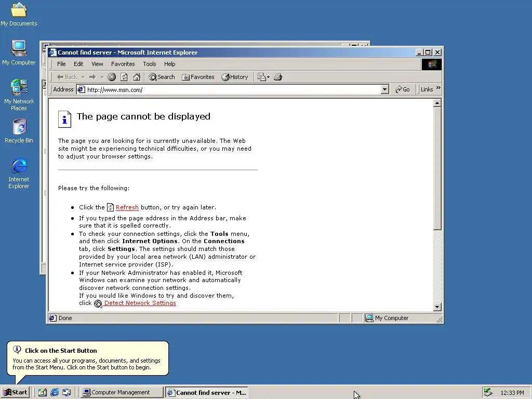Click the Refresh hyperlink in page
532x399 pixels.
[x=127, y=207]
